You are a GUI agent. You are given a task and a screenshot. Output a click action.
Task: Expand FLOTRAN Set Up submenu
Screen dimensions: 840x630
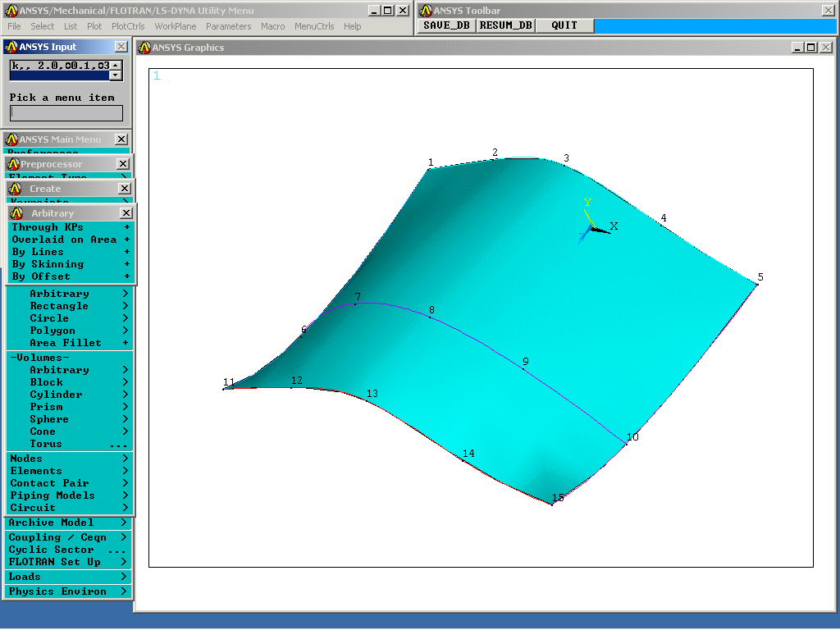coord(68,562)
